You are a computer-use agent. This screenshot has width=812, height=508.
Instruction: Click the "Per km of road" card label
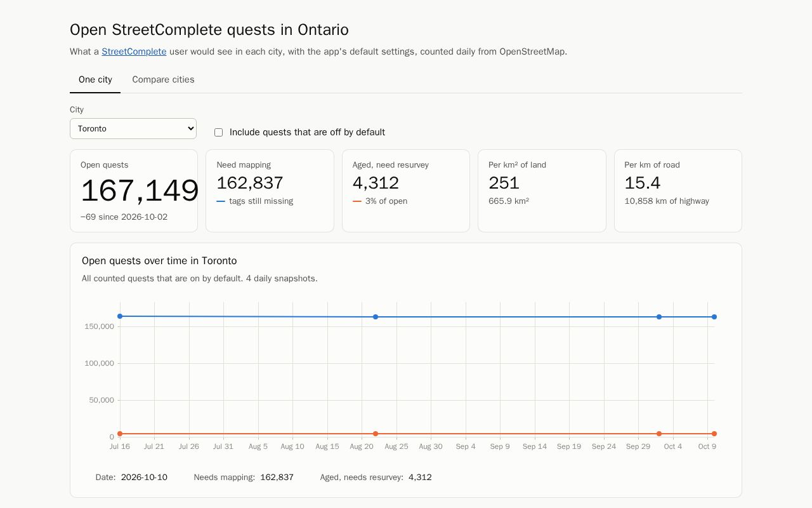(652, 165)
